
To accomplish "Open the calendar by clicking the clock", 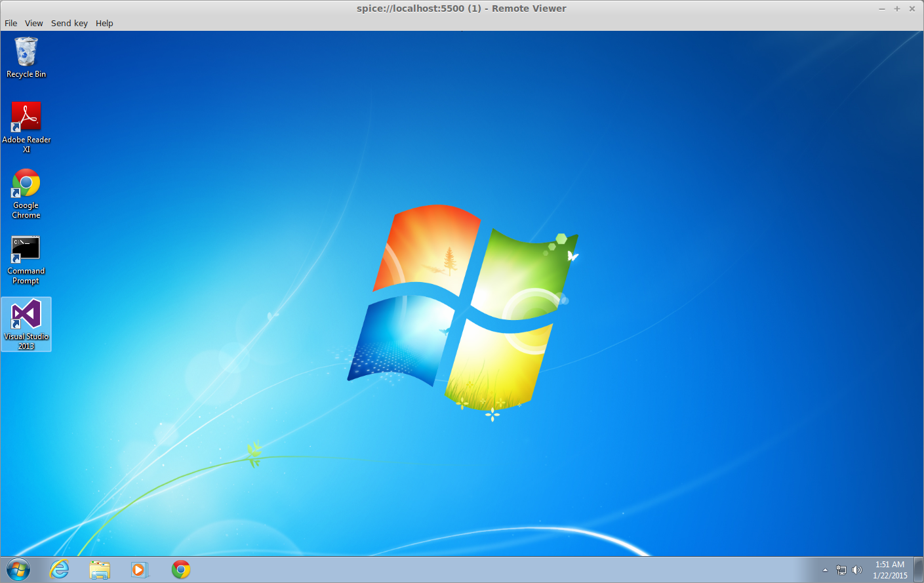I will pos(891,569).
